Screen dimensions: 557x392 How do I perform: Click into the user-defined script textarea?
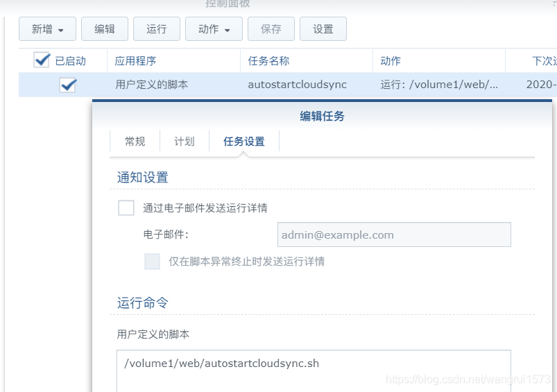click(x=314, y=371)
